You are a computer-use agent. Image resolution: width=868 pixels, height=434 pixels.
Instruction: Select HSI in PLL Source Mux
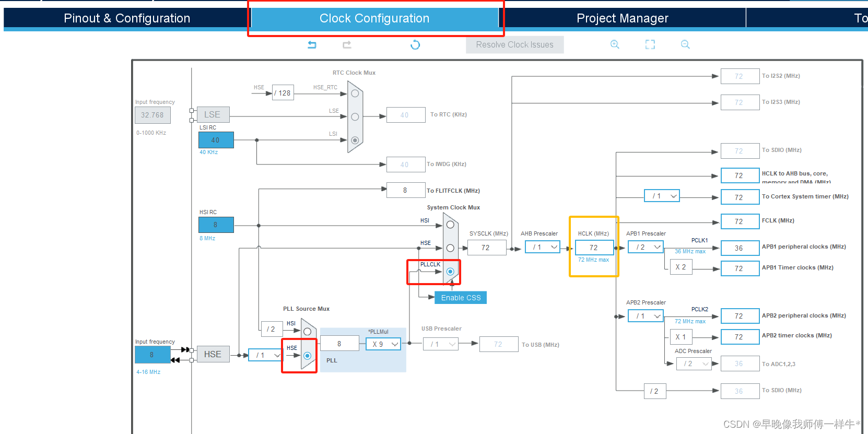tap(307, 332)
